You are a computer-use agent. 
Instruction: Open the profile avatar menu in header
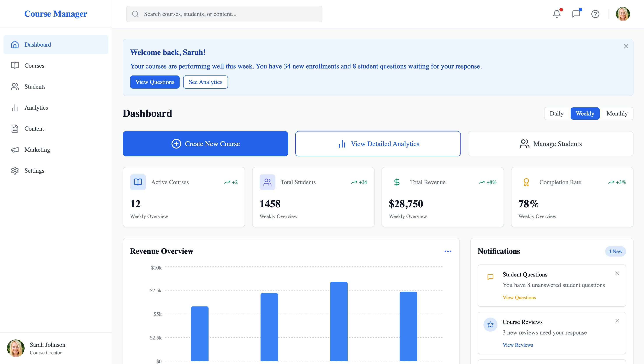[623, 14]
